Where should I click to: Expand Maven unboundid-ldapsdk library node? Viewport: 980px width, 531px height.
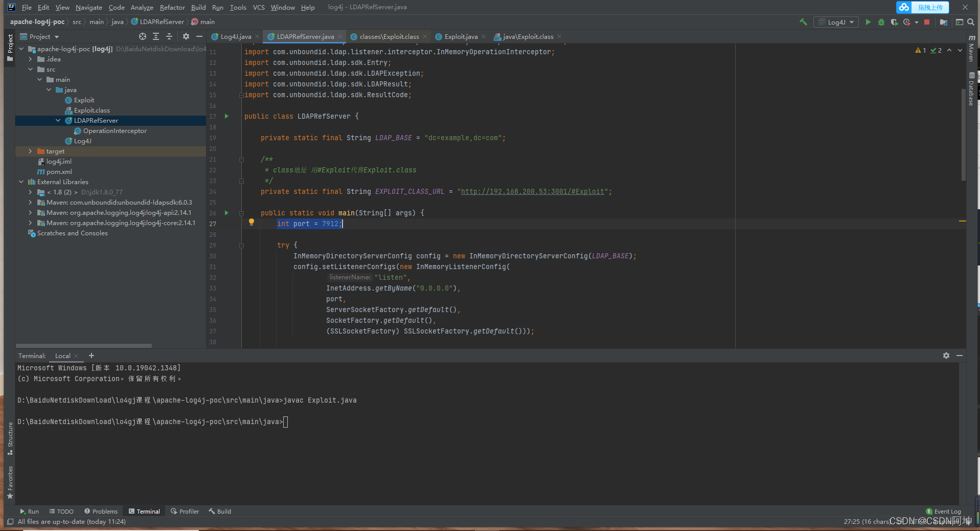tap(31, 203)
